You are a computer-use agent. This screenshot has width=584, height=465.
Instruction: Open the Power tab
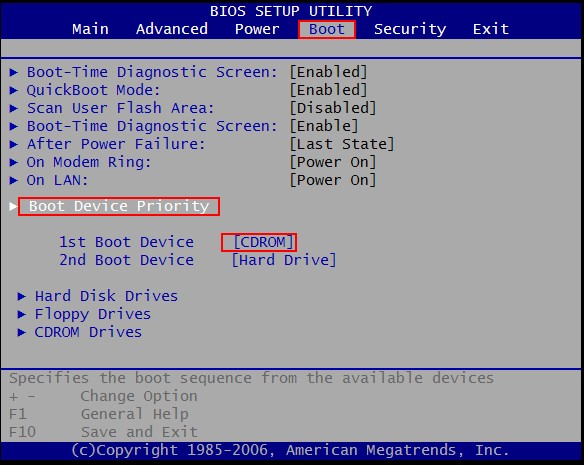pyautogui.click(x=257, y=29)
